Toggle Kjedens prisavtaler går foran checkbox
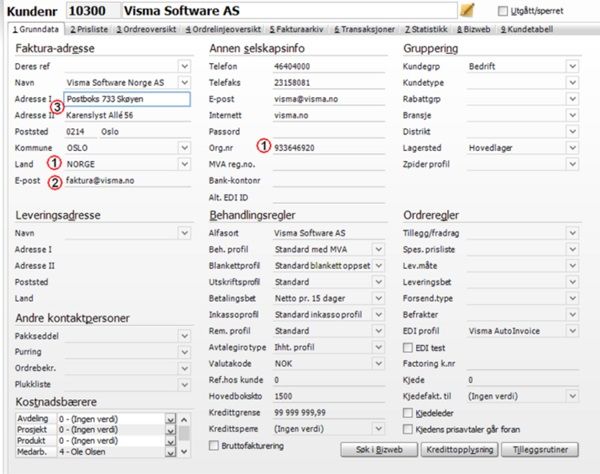 pos(408,429)
